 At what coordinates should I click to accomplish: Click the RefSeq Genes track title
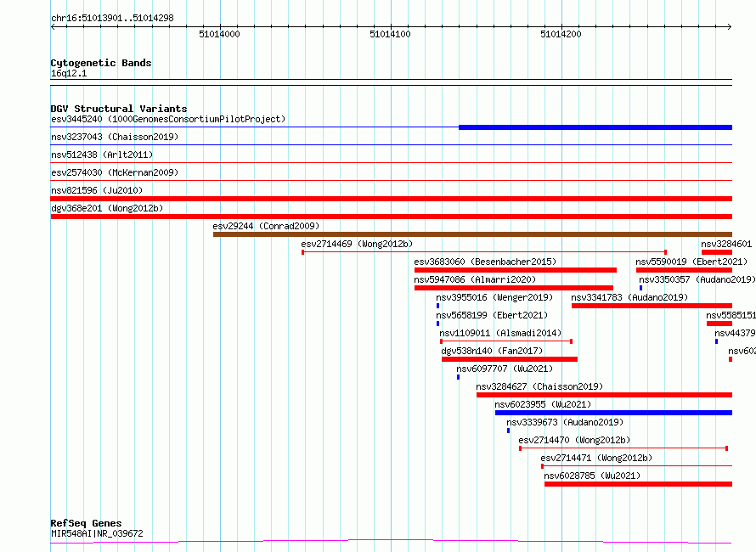click(x=87, y=523)
